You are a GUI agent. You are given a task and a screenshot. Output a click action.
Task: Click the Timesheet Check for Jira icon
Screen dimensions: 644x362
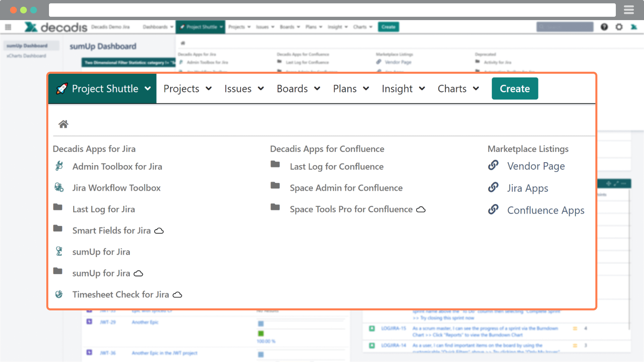click(x=59, y=294)
